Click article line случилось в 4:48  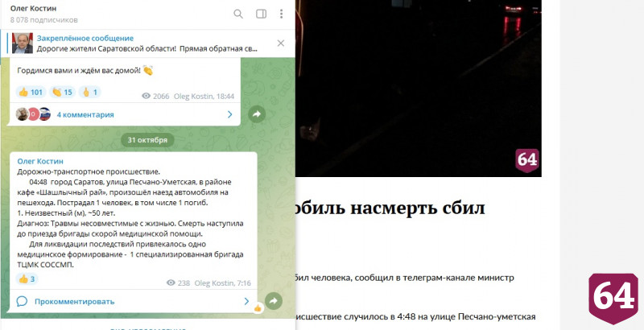[415, 317]
